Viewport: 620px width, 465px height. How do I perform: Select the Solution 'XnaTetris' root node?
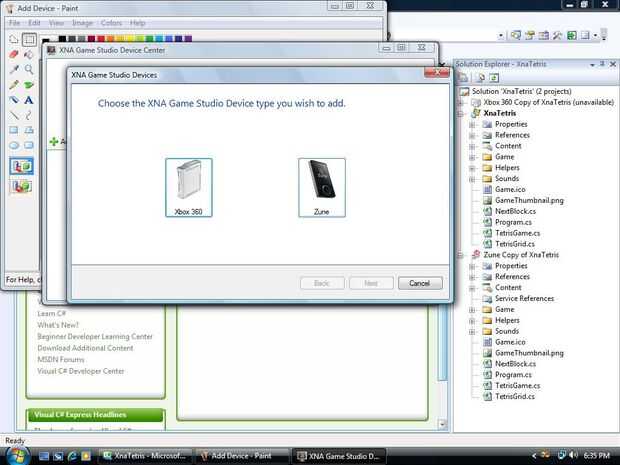coord(522,91)
